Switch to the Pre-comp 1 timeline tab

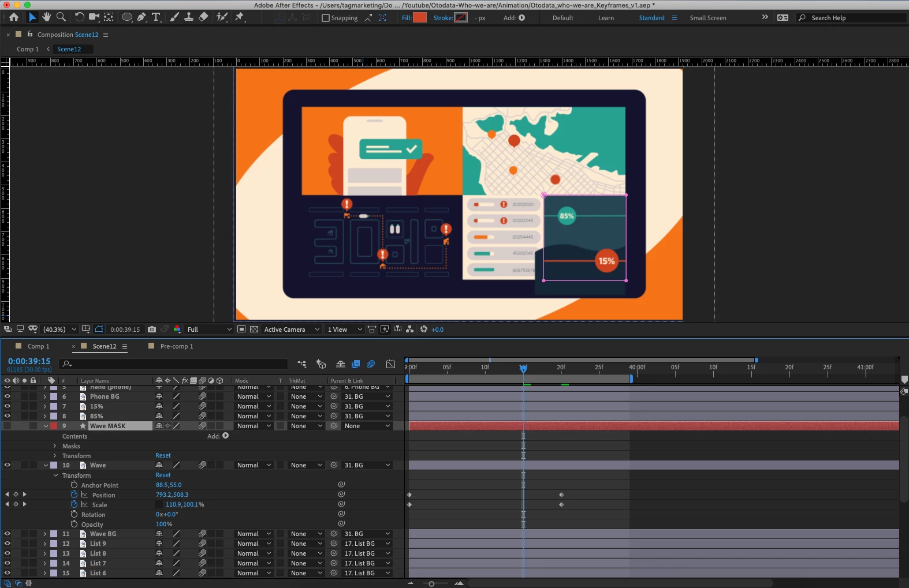click(x=177, y=346)
